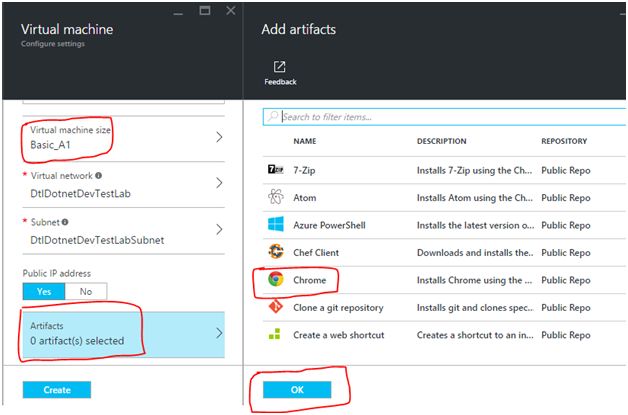Image resolution: width=628 pixels, height=415 pixels.
Task: Set Public IP address to Yes
Action: coord(44,292)
